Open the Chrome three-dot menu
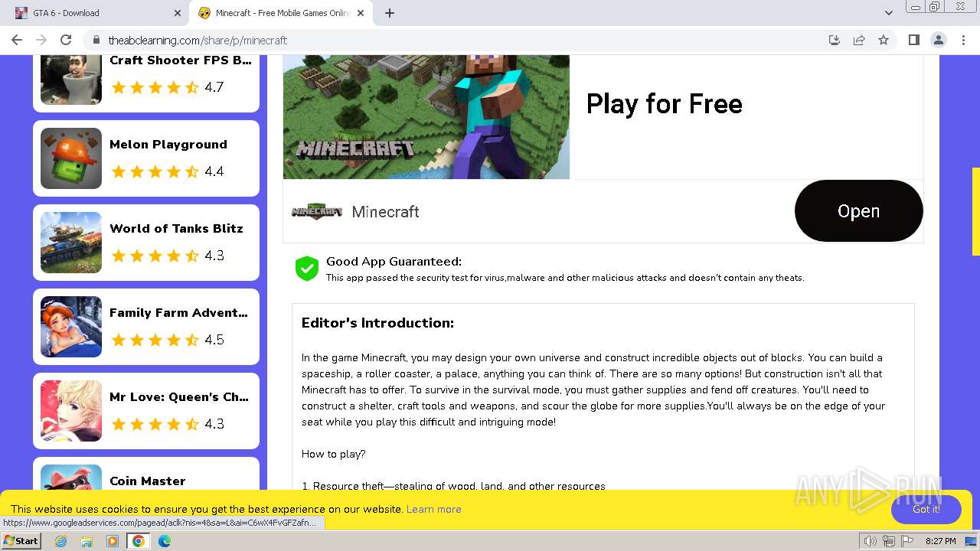The width and height of the screenshot is (980, 551). [x=962, y=40]
